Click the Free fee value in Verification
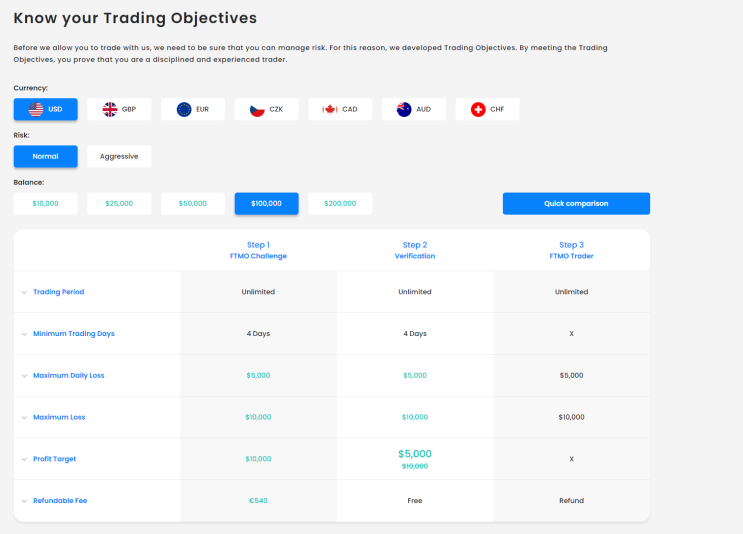 coord(415,500)
